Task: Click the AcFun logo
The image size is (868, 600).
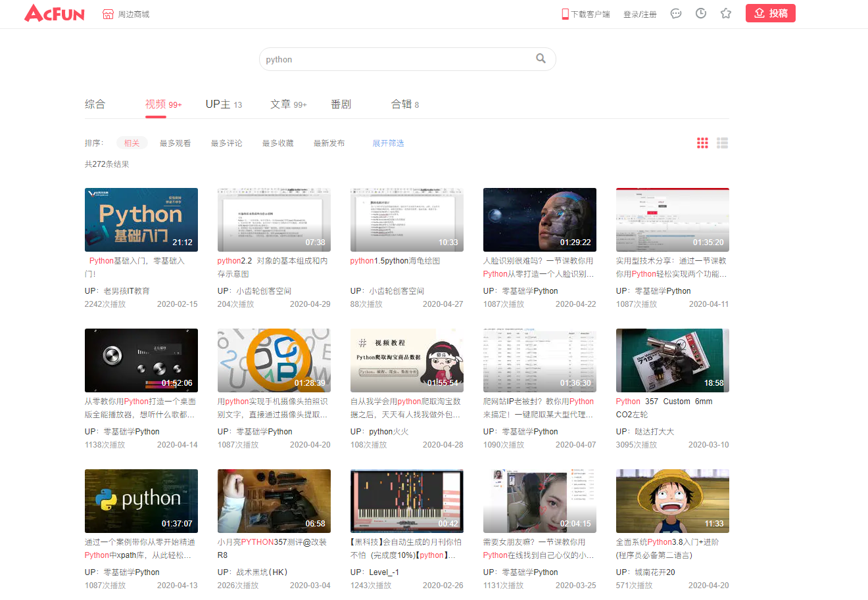Action: [x=55, y=13]
